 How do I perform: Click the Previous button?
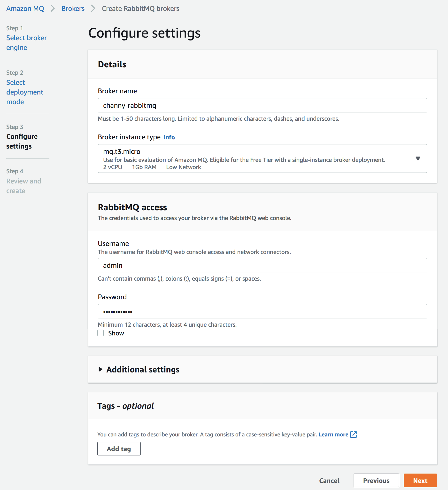point(376,481)
